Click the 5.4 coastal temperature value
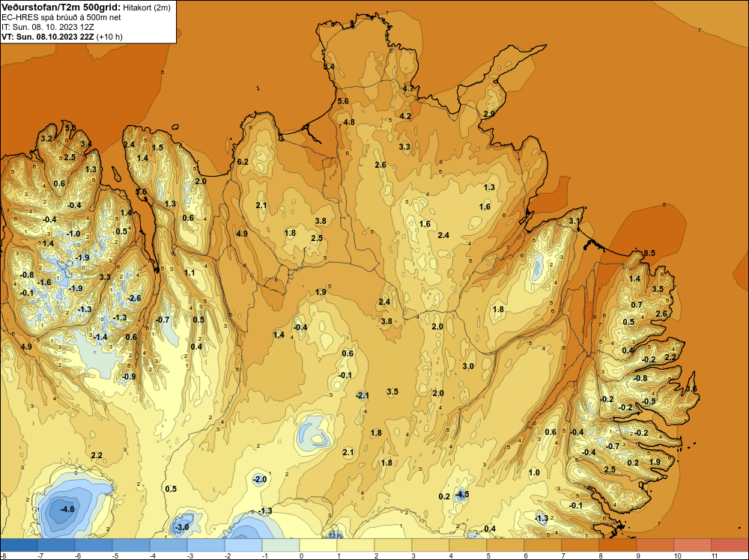Viewport: 749px width, 560px height. click(x=329, y=67)
